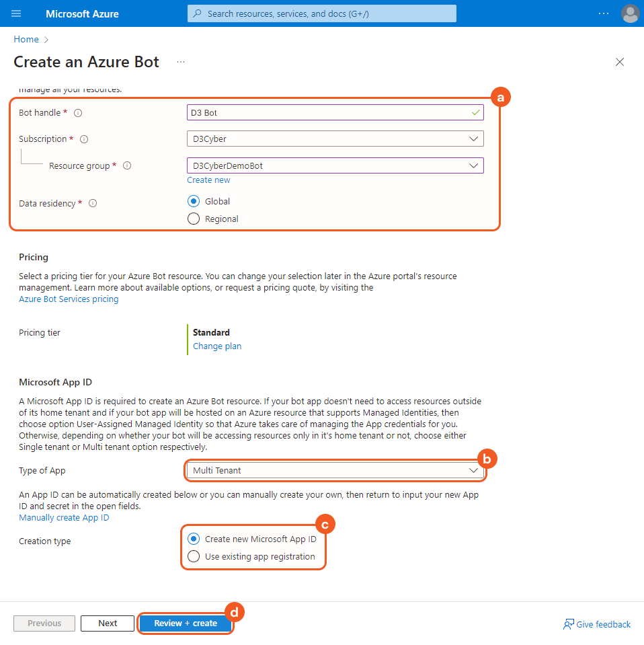Viewport: 644px width, 645px height.
Task: Choose the Regional data residency option
Action: point(193,218)
